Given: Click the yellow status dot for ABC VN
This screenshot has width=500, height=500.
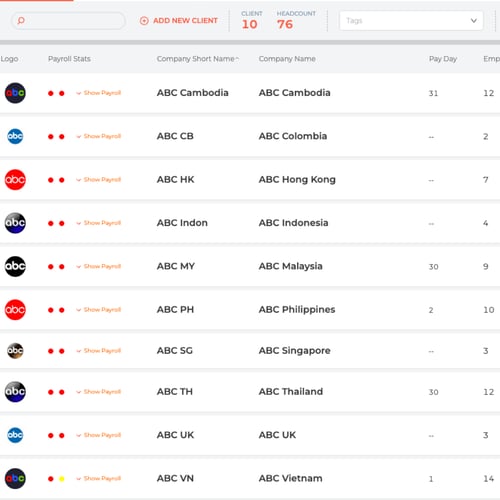Looking at the screenshot, I should click(x=62, y=479).
